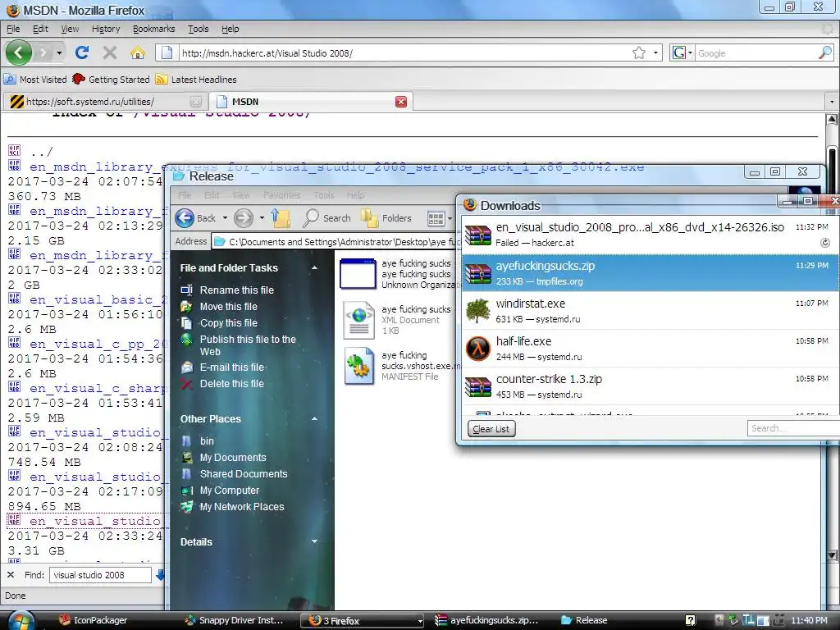Select counter-strike 1.3.zip download
Image resolution: width=840 pixels, height=630 pixels.
point(650,386)
